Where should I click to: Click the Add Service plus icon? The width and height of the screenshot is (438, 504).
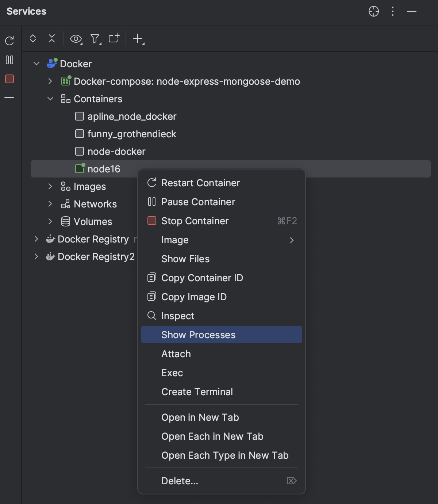click(138, 39)
